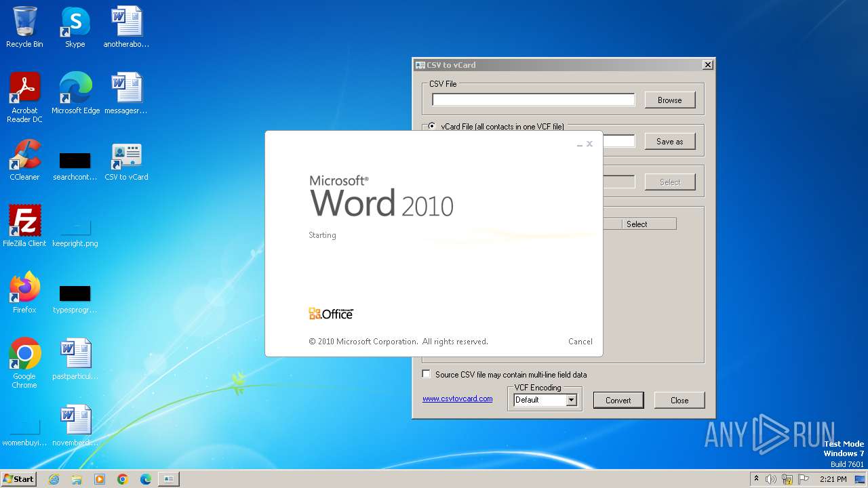Image resolution: width=868 pixels, height=488 pixels.
Task: Open Internet Explorer from the taskbar
Action: pyautogui.click(x=54, y=479)
